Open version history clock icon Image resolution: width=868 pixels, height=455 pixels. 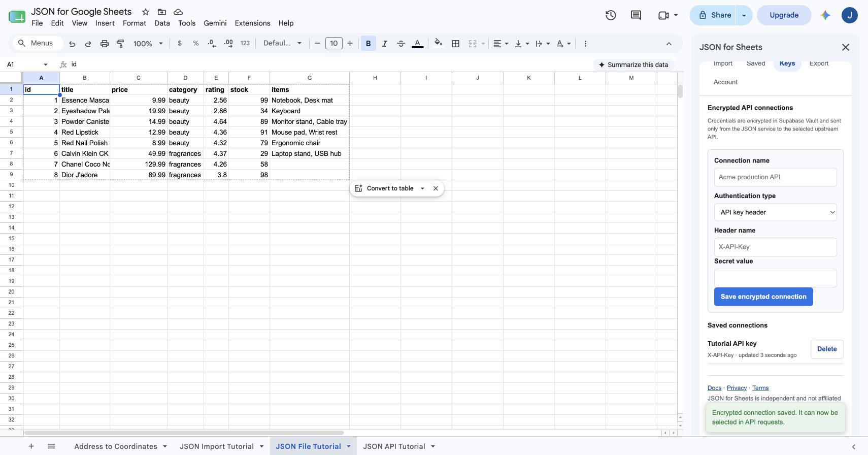pyautogui.click(x=611, y=15)
